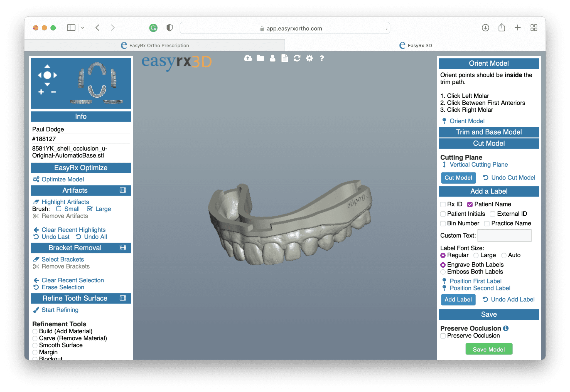Click the Custom Text input field
Image resolution: width=570 pixels, height=392 pixels.
(504, 236)
